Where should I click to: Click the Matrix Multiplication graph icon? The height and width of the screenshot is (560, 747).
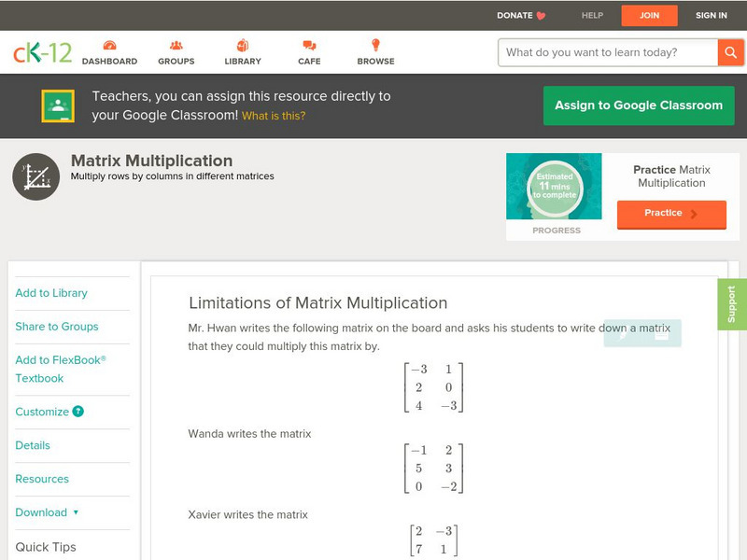coord(36,176)
